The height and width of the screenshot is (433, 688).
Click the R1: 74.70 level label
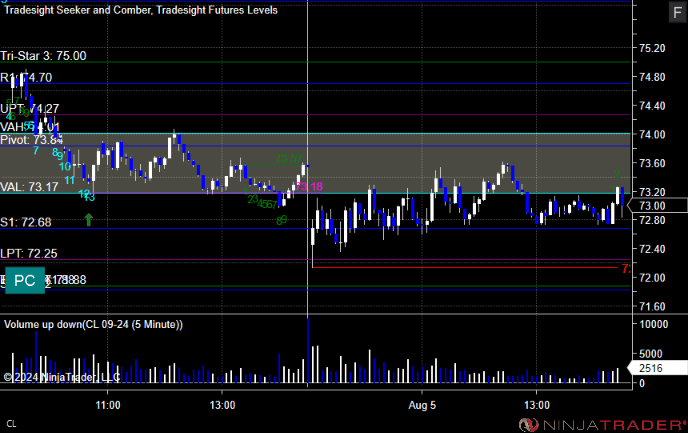(x=26, y=78)
